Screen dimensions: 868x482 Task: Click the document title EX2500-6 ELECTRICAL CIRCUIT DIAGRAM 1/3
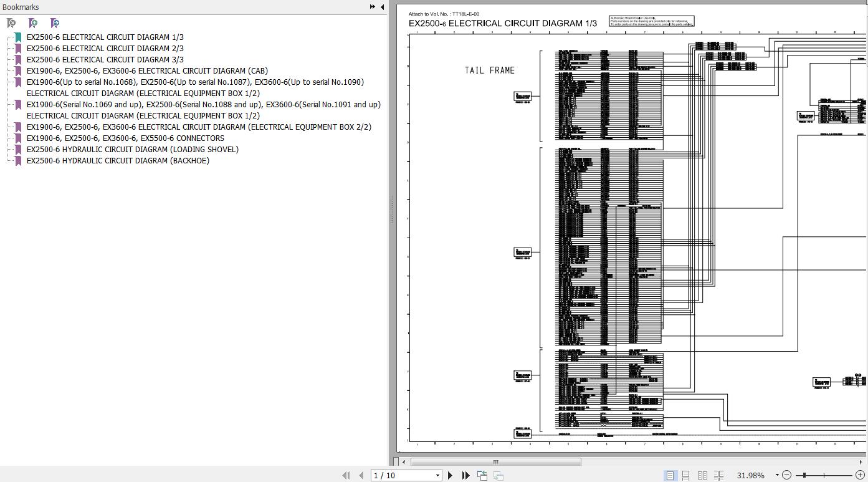pyautogui.click(x=503, y=24)
